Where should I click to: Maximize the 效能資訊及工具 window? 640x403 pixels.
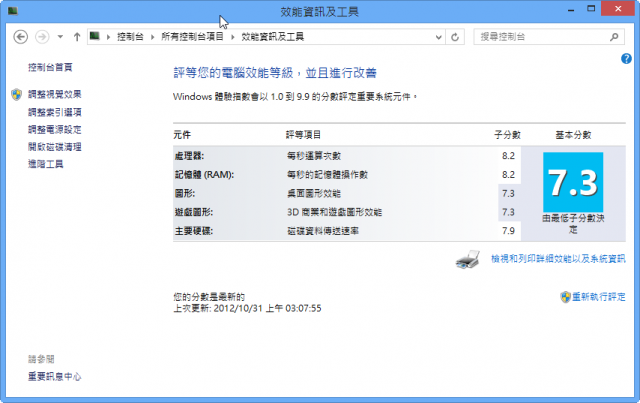591,9
